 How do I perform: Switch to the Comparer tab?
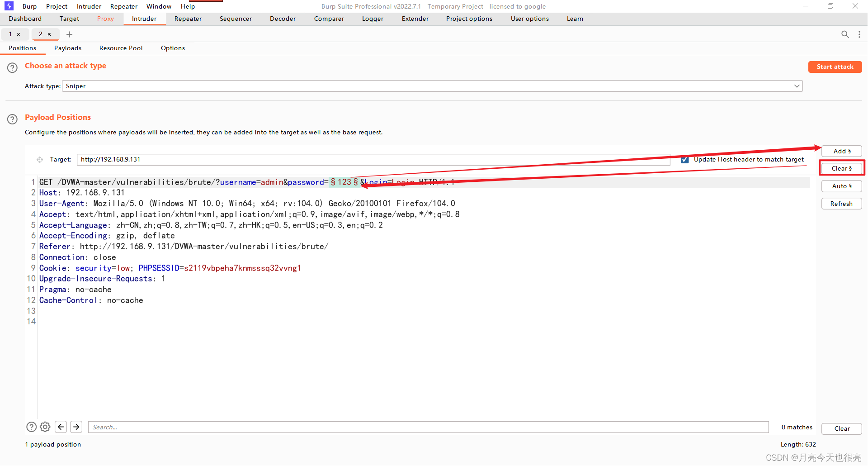[329, 19]
